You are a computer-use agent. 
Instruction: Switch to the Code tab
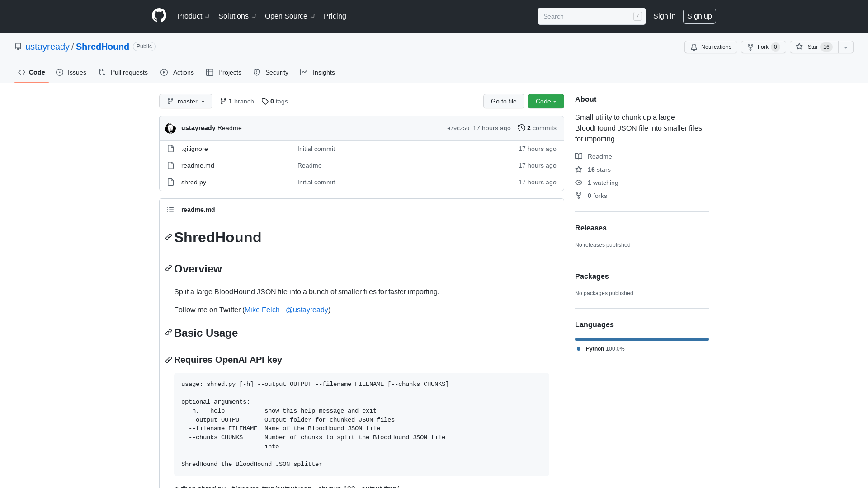pos(32,72)
